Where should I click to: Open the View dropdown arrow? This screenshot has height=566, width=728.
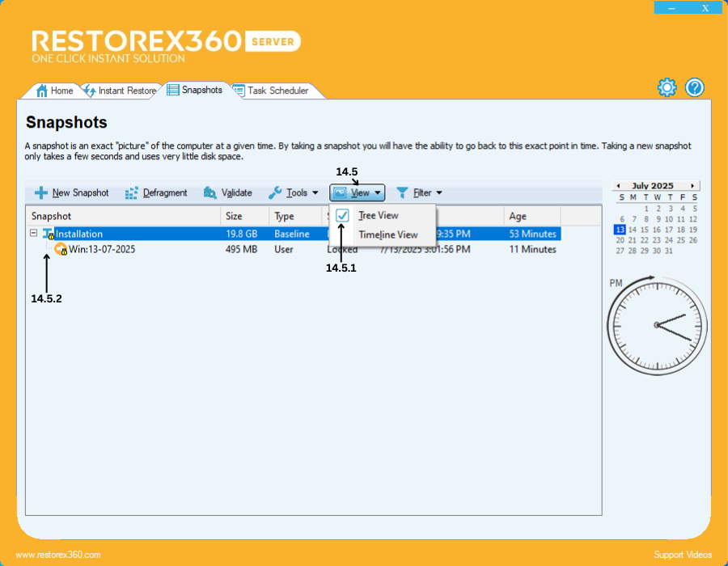(x=378, y=192)
